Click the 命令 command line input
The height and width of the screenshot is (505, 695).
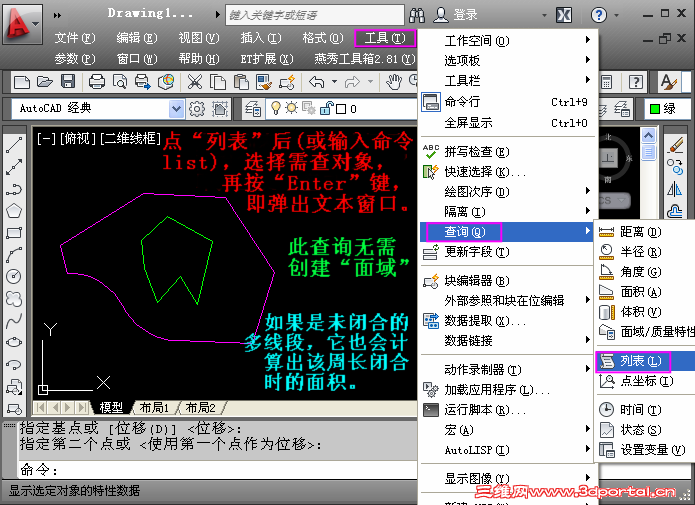(217, 470)
